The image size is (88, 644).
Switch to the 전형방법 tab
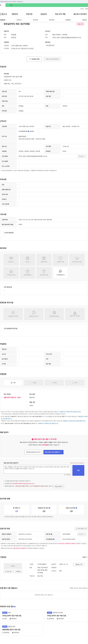[68, 20]
